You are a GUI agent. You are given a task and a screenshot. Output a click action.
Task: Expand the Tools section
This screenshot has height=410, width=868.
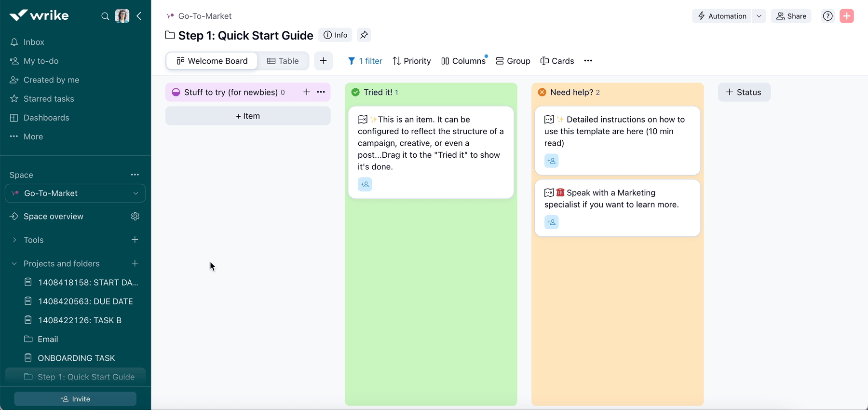(x=14, y=240)
